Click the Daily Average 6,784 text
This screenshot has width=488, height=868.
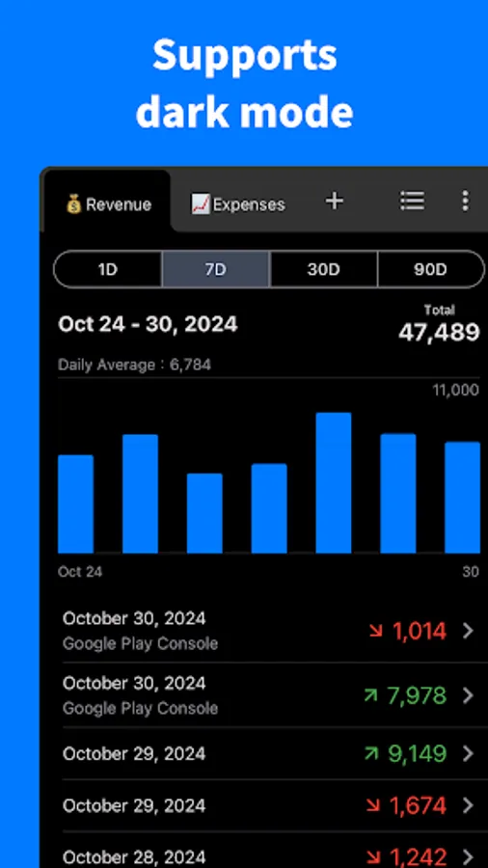point(134,365)
